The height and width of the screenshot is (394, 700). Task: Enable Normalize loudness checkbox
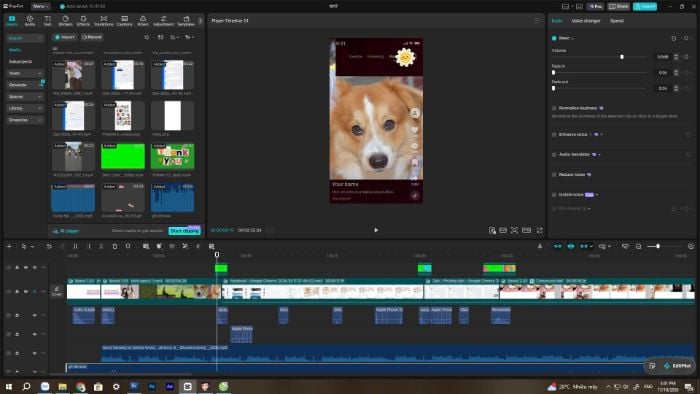coord(554,108)
